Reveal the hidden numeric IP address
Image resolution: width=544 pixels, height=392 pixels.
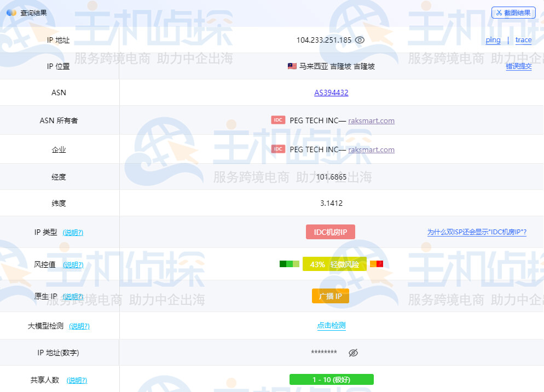coord(353,353)
